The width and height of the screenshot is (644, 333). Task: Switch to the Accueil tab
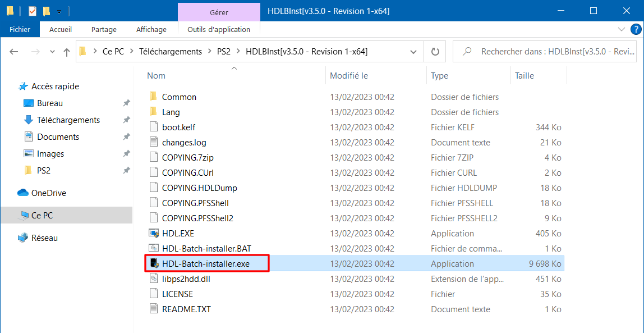coord(61,30)
